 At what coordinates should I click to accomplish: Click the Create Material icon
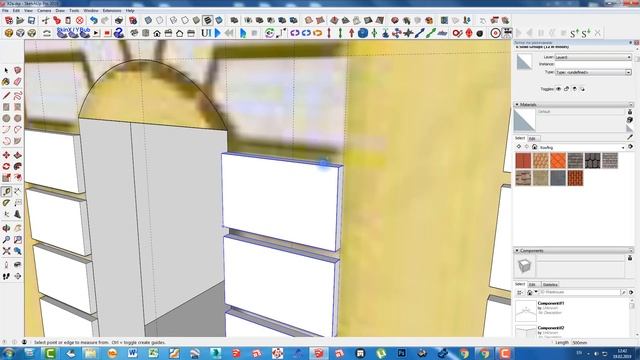tap(630, 120)
